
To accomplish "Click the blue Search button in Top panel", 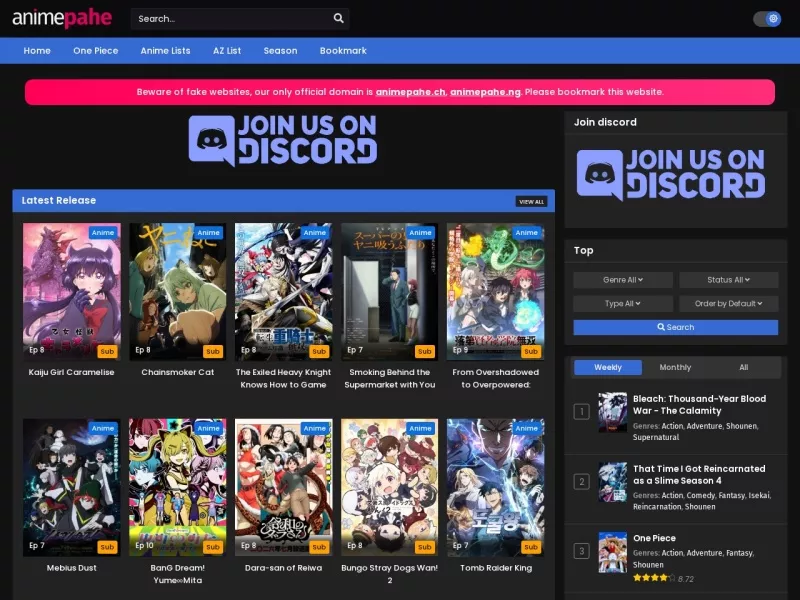I will tap(676, 327).
